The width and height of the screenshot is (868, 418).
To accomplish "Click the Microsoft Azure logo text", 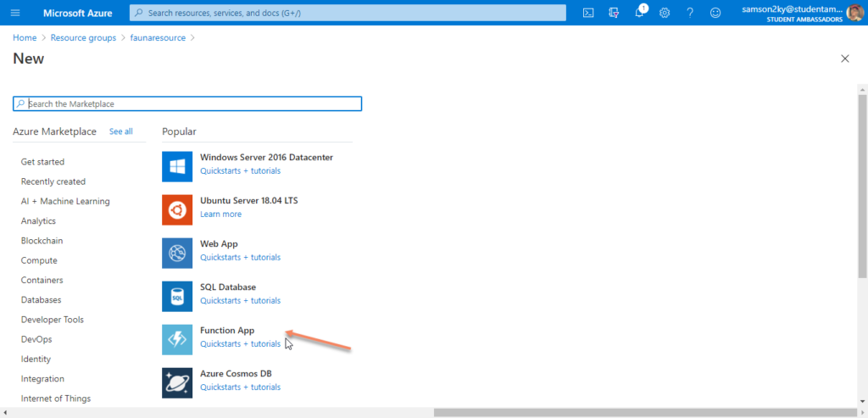I will coord(77,13).
